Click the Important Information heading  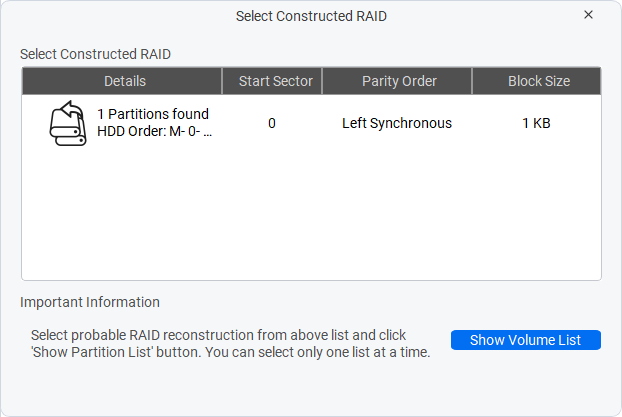tap(90, 302)
